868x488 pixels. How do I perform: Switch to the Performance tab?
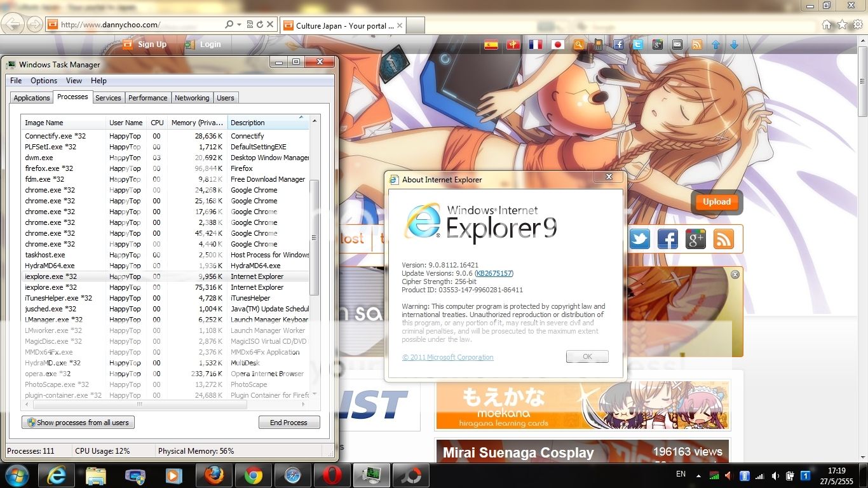point(147,98)
